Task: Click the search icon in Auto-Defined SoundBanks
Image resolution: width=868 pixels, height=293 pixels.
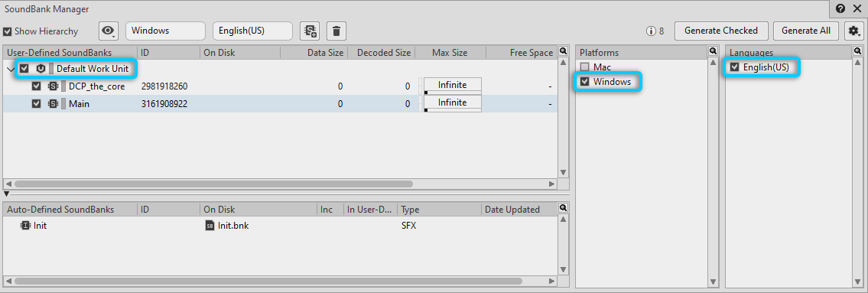Action: pyautogui.click(x=563, y=208)
